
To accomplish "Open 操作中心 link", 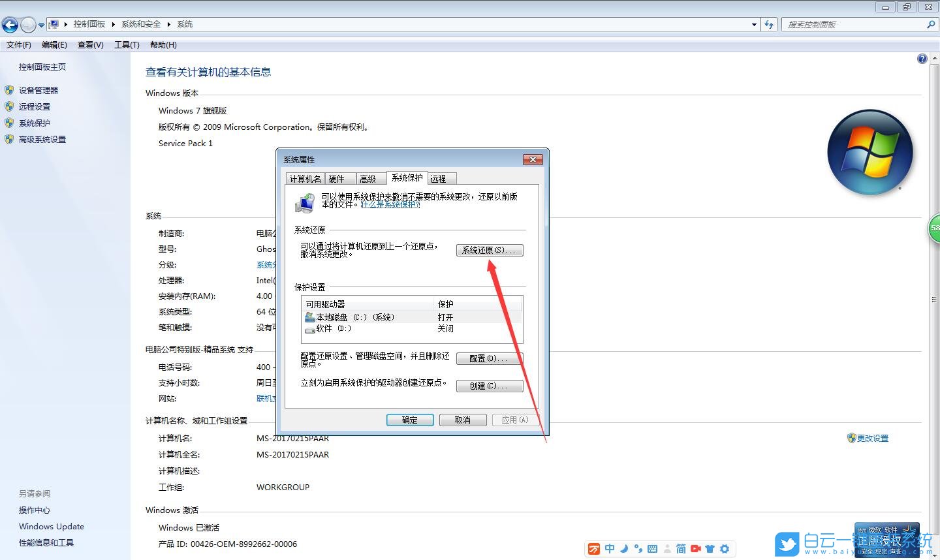I will click(35, 510).
